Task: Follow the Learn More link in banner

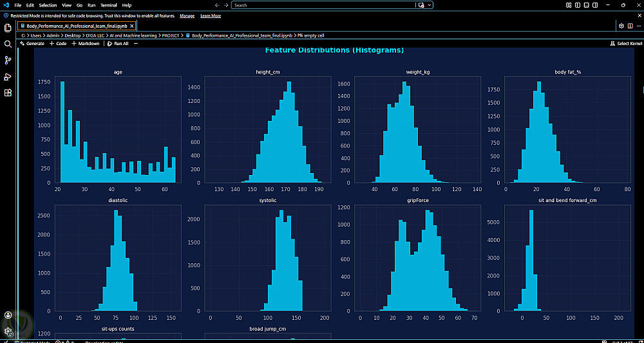Action: (x=211, y=15)
